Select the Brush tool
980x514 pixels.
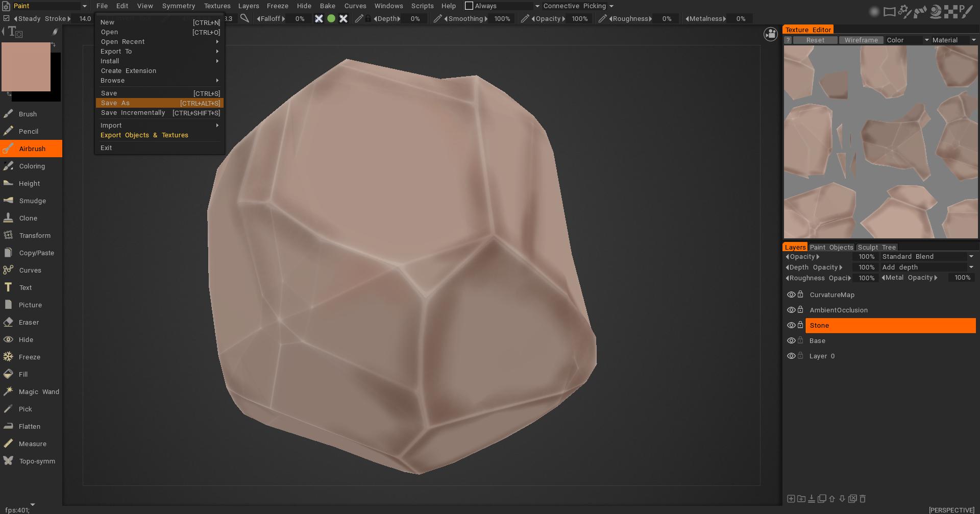click(x=31, y=114)
